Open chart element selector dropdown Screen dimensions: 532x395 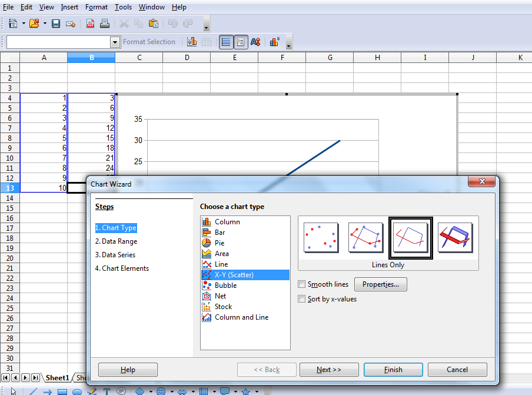(115, 42)
